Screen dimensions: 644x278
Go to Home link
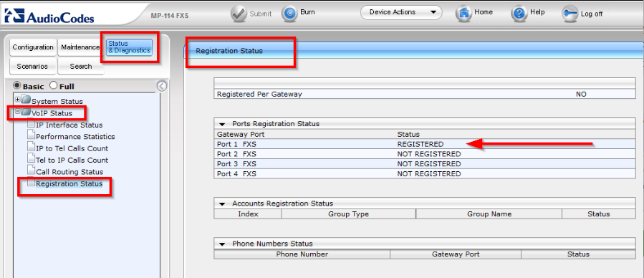pyautogui.click(x=484, y=12)
